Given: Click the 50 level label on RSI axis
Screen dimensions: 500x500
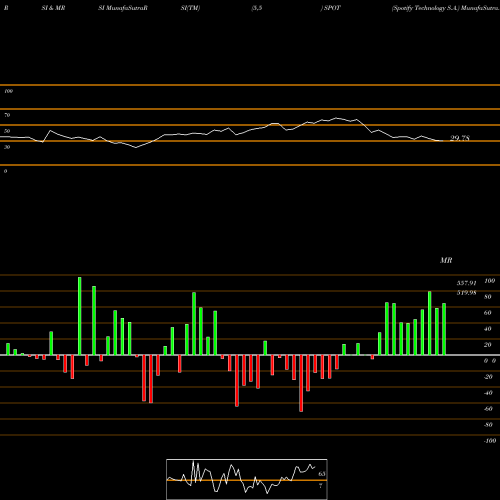Looking at the screenshot, I should coord(7,131).
